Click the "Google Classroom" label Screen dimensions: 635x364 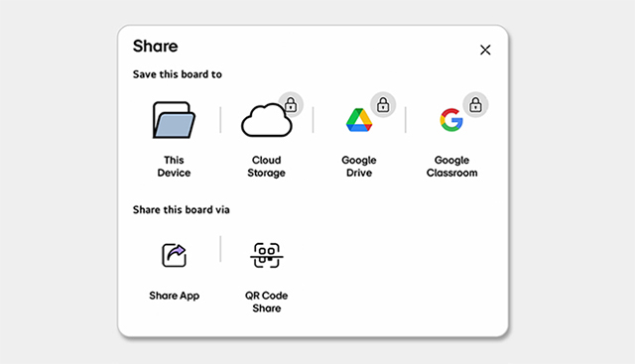(x=452, y=167)
